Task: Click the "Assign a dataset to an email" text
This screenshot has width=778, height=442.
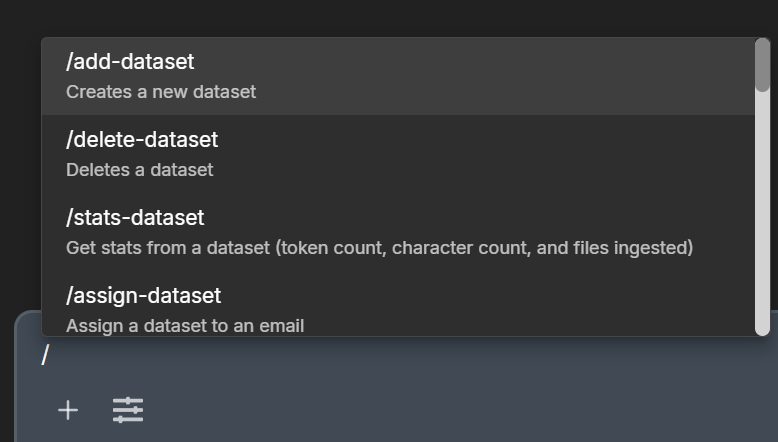Action: coord(185,325)
